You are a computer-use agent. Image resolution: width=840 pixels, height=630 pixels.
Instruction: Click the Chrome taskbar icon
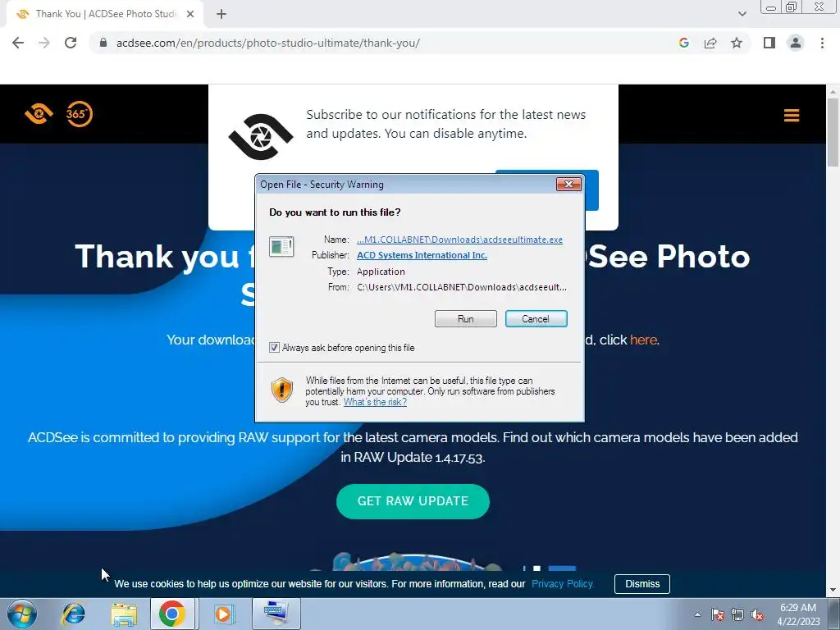click(x=172, y=614)
